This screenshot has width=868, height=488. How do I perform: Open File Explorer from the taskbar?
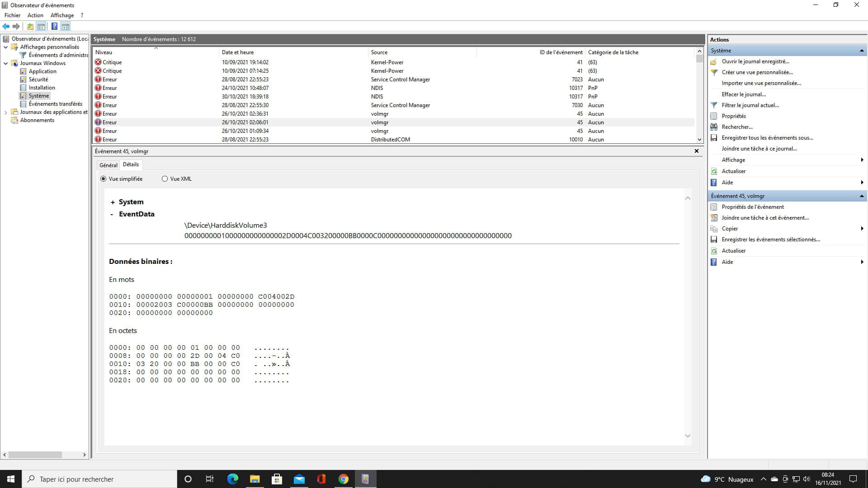[255, 479]
